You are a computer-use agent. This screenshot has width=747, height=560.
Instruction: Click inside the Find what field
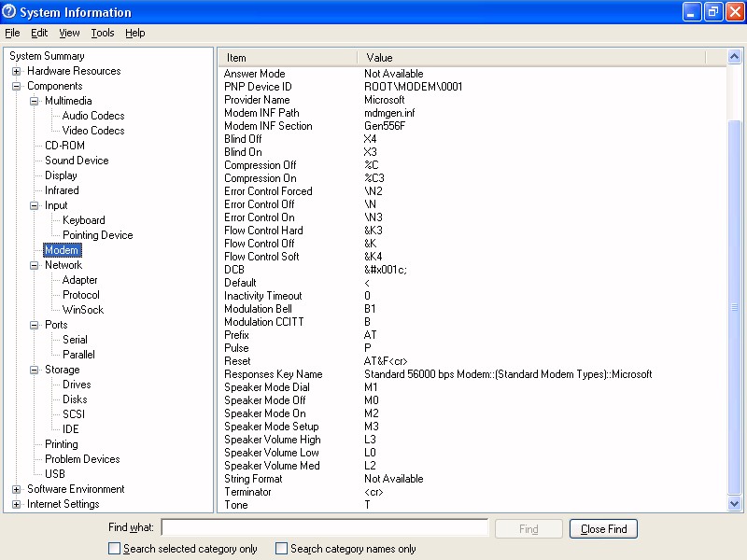click(324, 528)
